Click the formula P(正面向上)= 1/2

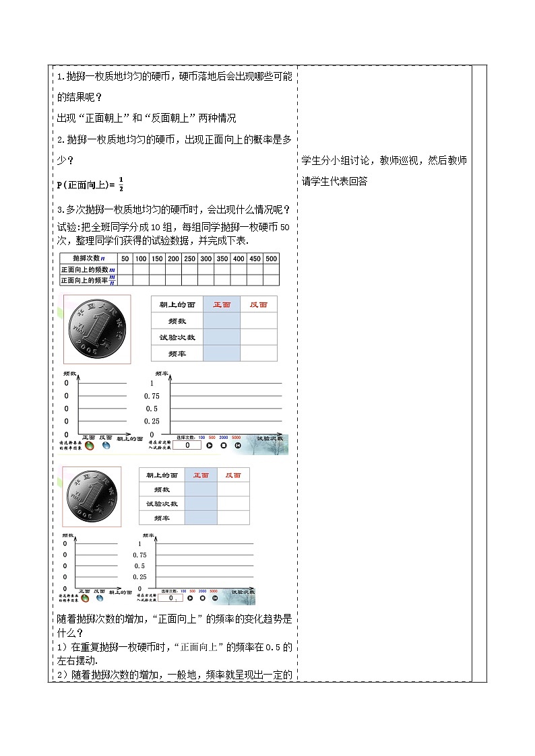pyautogui.click(x=90, y=184)
